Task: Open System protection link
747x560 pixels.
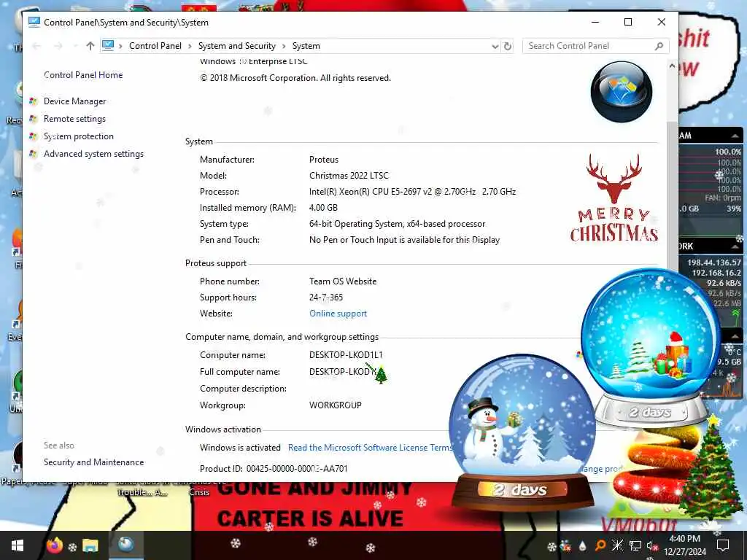Action: pos(79,136)
